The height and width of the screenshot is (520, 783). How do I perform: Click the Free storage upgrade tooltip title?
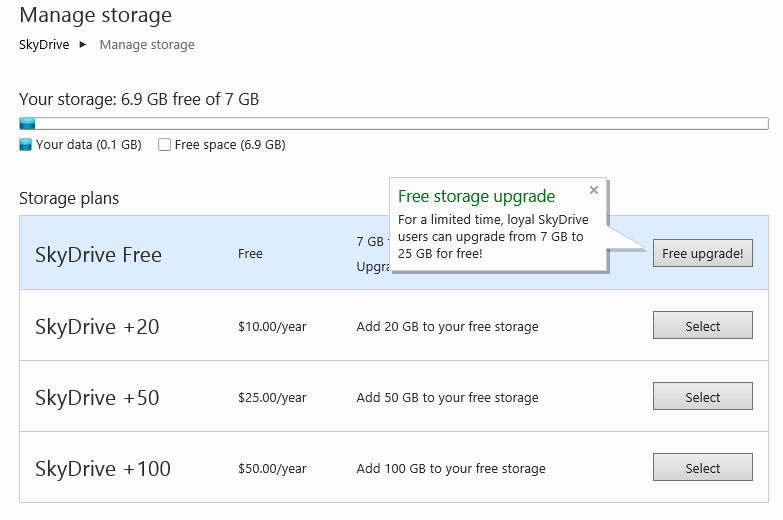click(x=476, y=197)
